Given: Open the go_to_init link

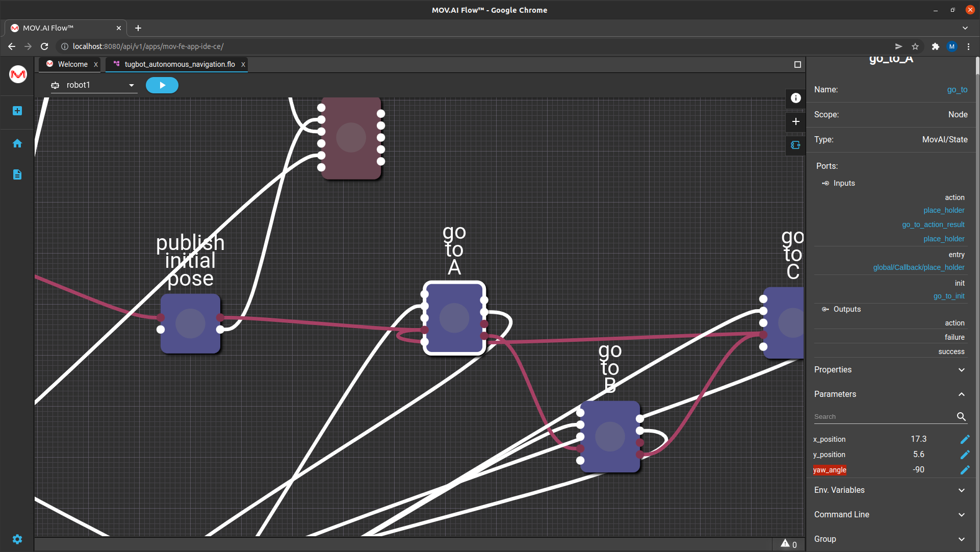Looking at the screenshot, I should pos(949,296).
